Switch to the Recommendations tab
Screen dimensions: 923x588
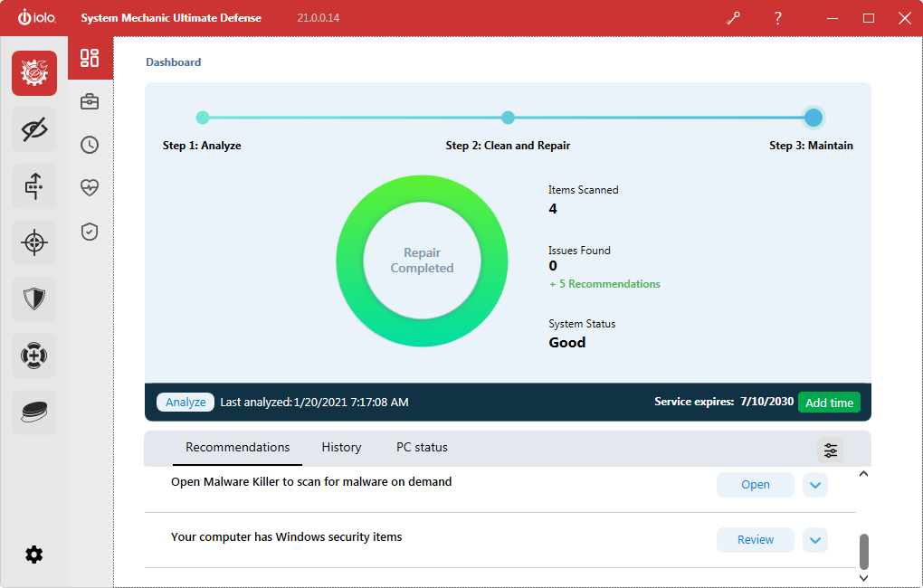(x=238, y=447)
